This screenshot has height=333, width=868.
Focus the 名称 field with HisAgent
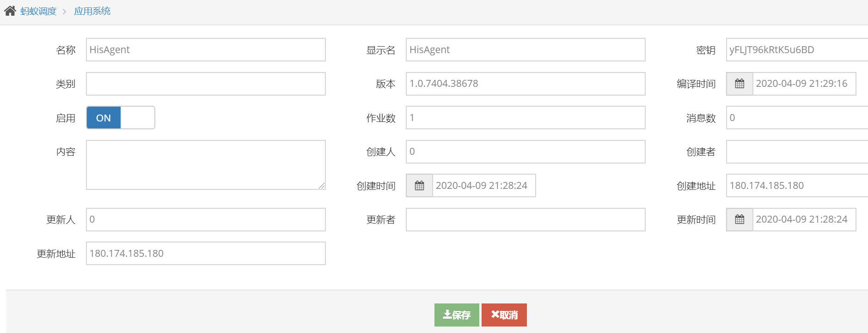206,50
